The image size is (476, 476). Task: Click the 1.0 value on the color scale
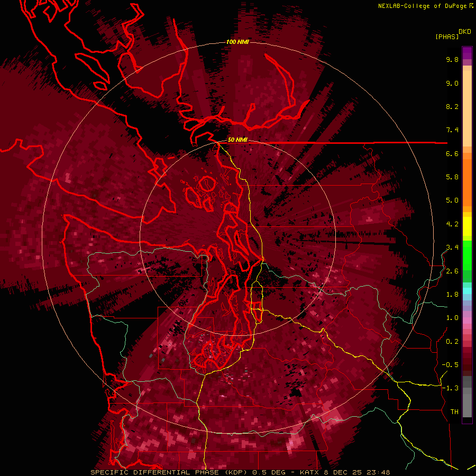pyautogui.click(x=452, y=318)
